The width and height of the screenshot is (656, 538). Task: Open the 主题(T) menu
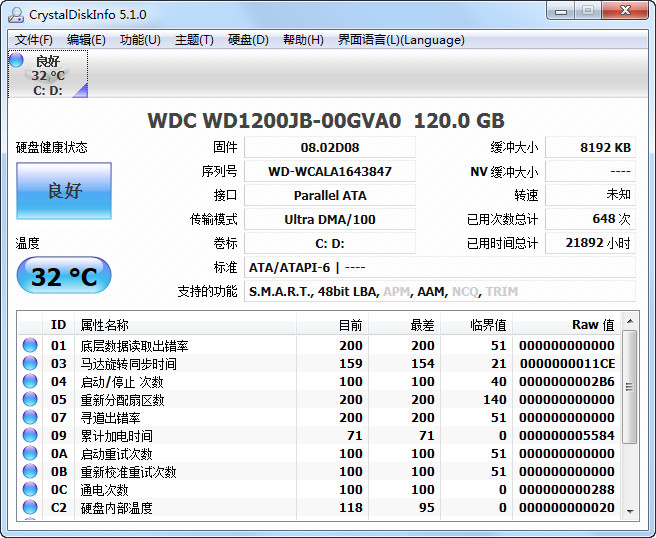[194, 40]
